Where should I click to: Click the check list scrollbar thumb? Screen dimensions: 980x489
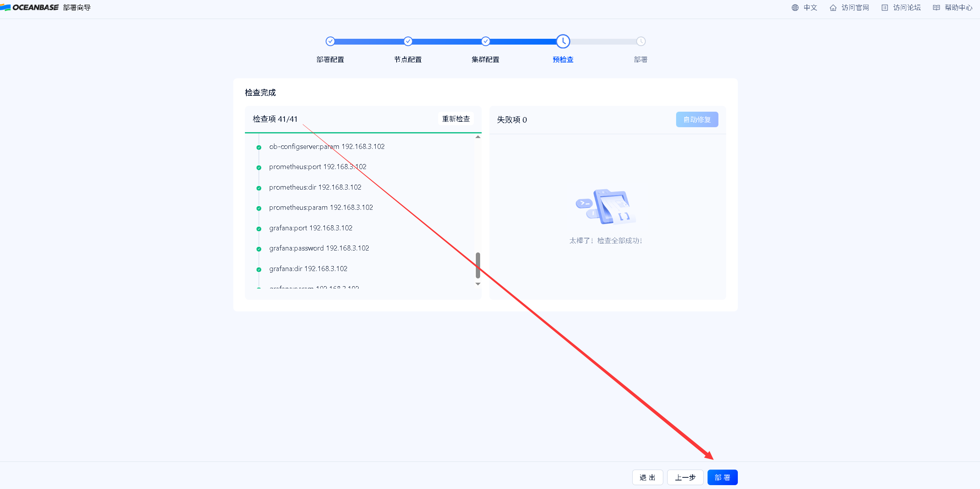(478, 266)
